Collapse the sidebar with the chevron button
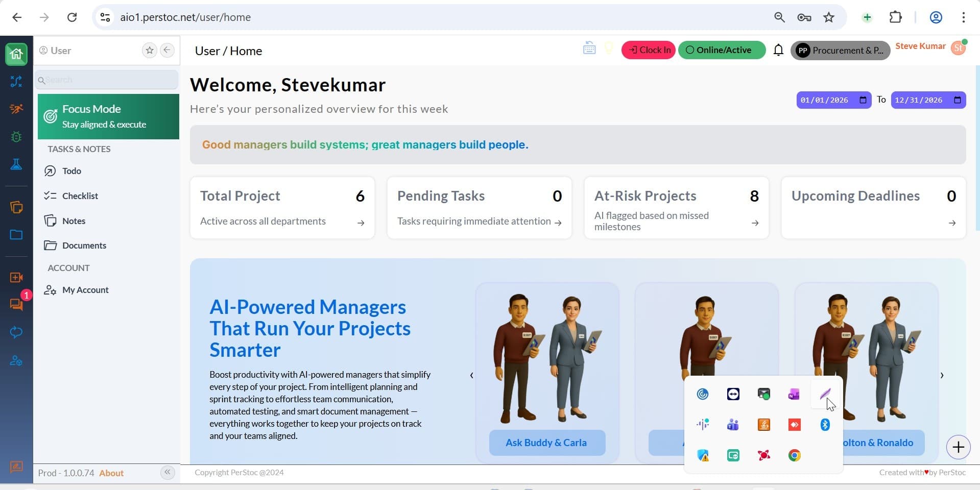 (x=167, y=472)
